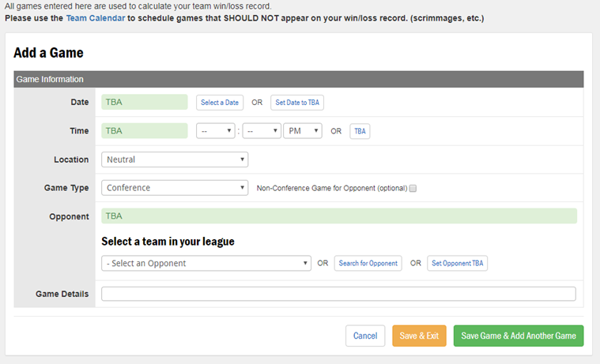Click the Date TBA field

pos(145,103)
